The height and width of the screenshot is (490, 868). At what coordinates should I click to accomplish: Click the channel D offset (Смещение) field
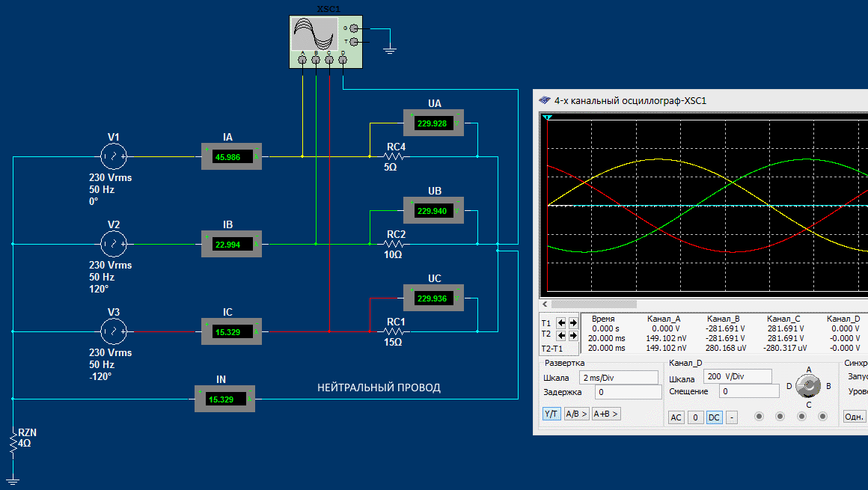pos(748,391)
